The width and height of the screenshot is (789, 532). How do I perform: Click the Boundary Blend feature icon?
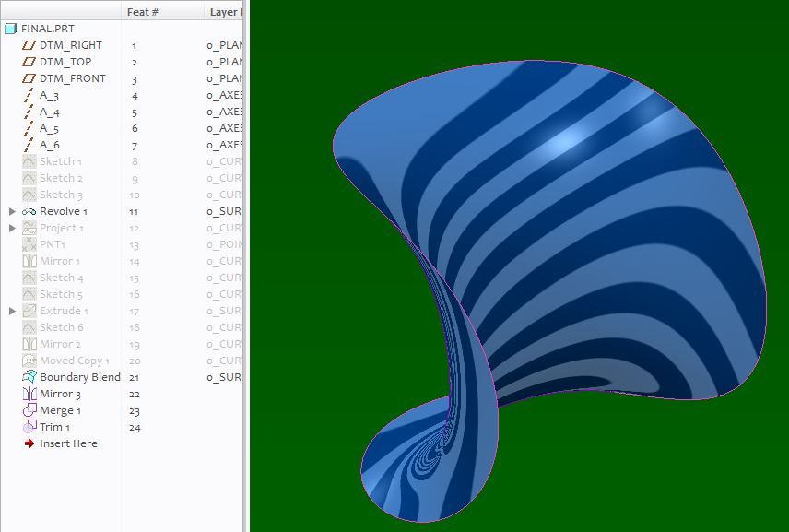click(x=29, y=377)
